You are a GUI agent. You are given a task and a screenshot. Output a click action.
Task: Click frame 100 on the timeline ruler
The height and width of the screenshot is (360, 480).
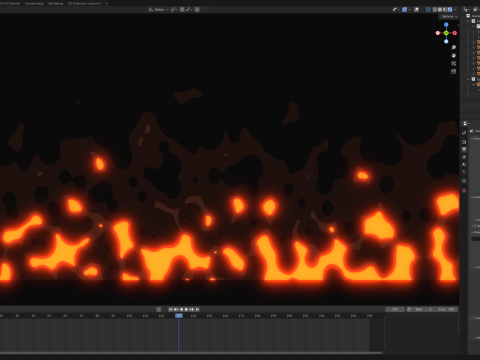[129, 315]
